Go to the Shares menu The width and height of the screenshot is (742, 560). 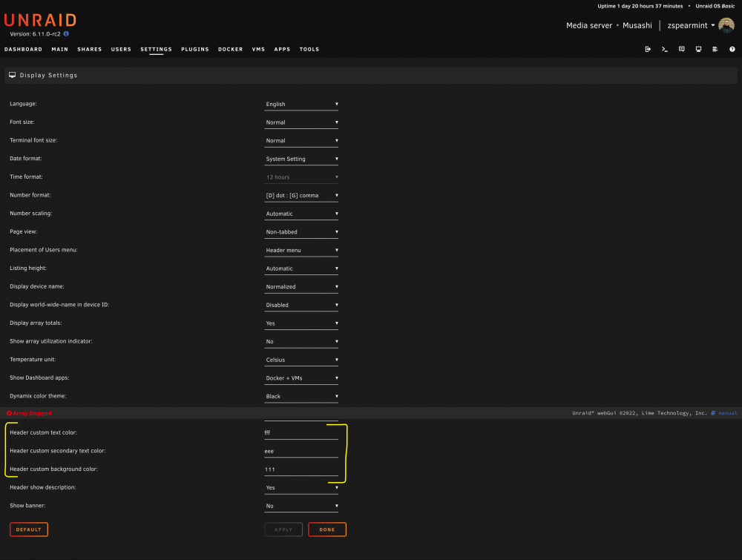pos(90,49)
